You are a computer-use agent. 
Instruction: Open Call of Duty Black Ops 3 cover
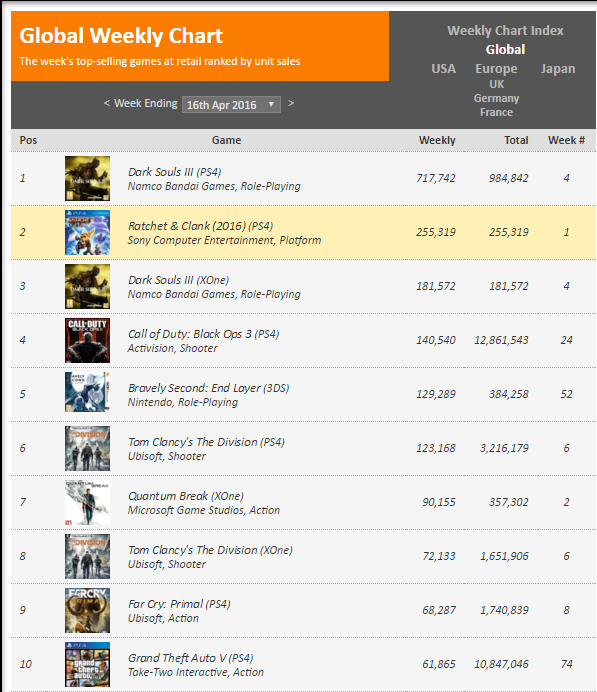point(87,340)
